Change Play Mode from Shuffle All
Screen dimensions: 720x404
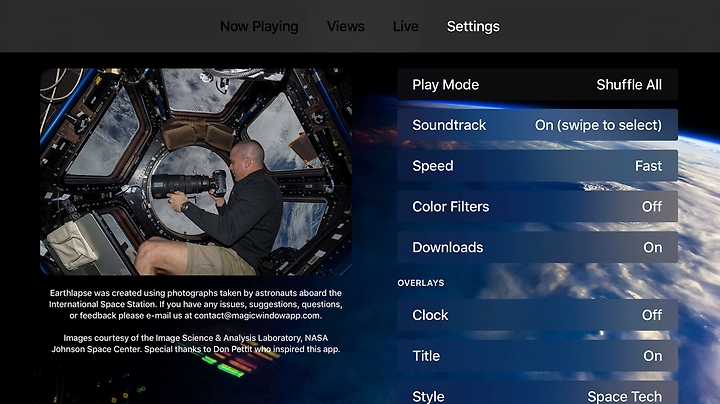(537, 84)
